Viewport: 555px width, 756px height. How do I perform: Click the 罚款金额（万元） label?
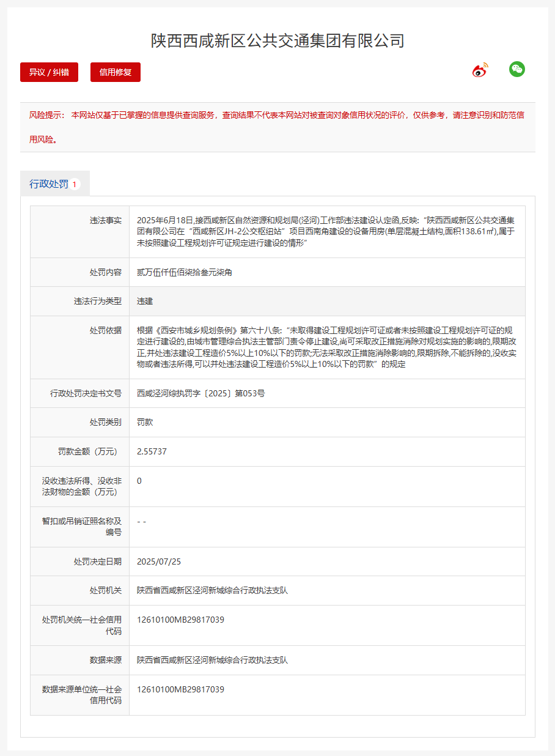89,451
